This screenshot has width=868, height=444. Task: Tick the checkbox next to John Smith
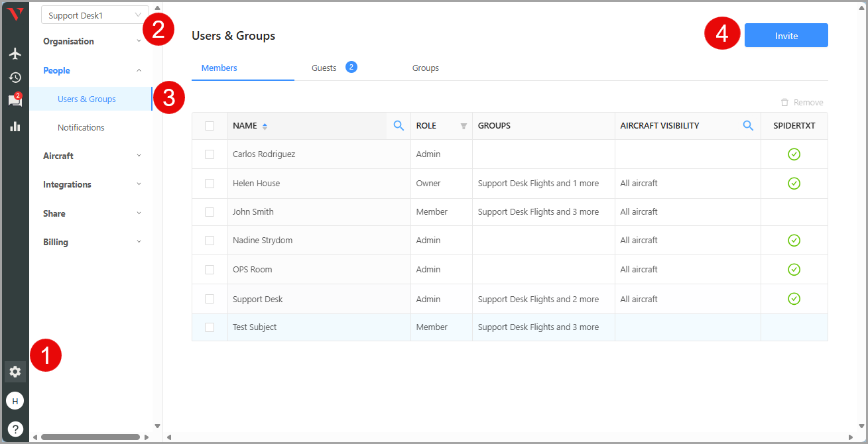(x=210, y=212)
